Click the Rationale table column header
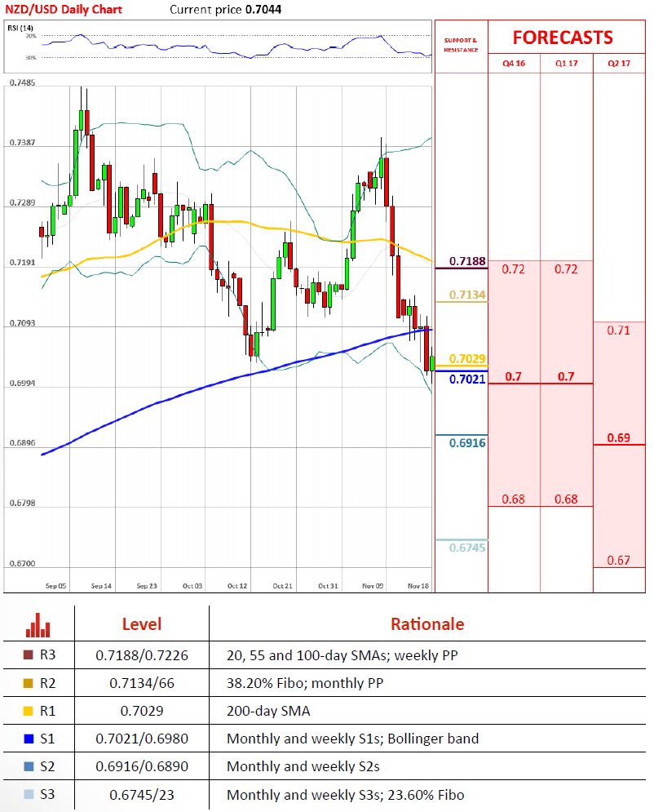 [x=427, y=624]
